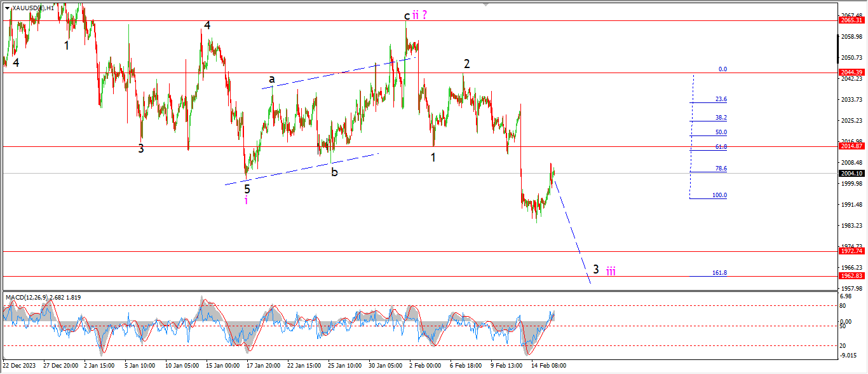Select the Fibonacci 161.8 level label

coord(719,273)
